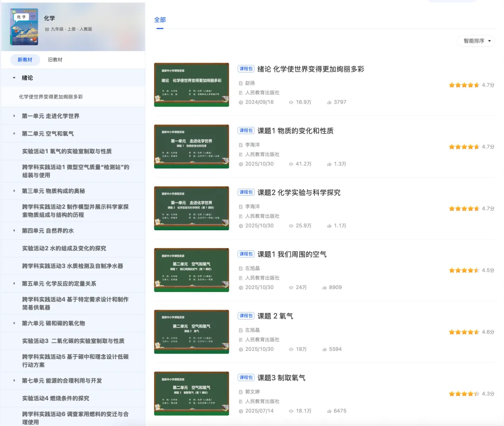
Task: Open 跨学科实践活动4 简易供氧器 item
Action: tap(75, 304)
